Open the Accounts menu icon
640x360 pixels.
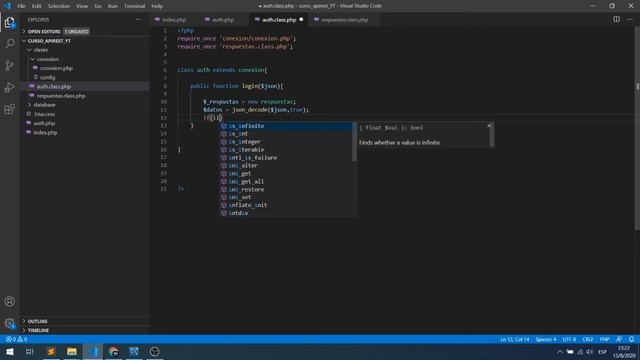click(9, 302)
